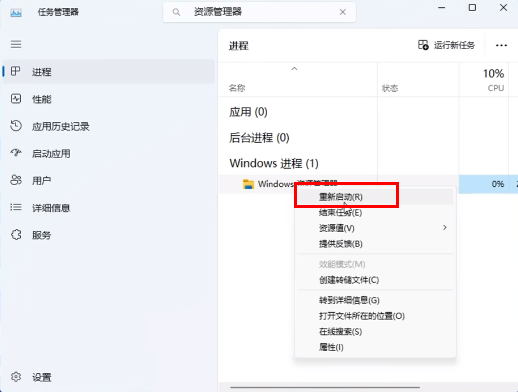Click the search magnifier icon

point(176,12)
